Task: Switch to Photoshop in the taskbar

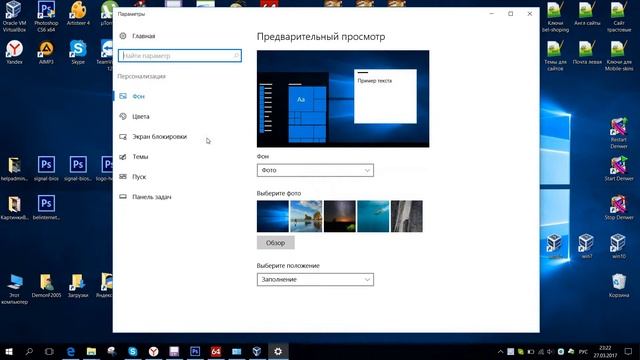Action: tap(195, 351)
